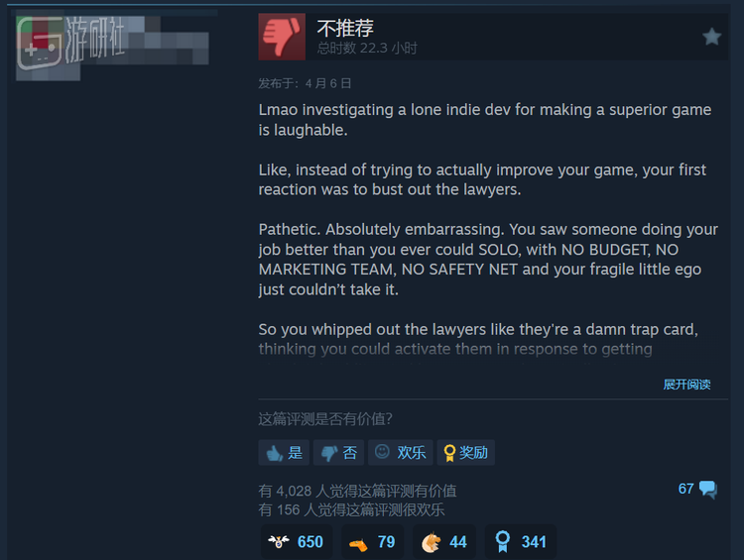Vote 是 (Yes) review is helpful

pyautogui.click(x=284, y=452)
